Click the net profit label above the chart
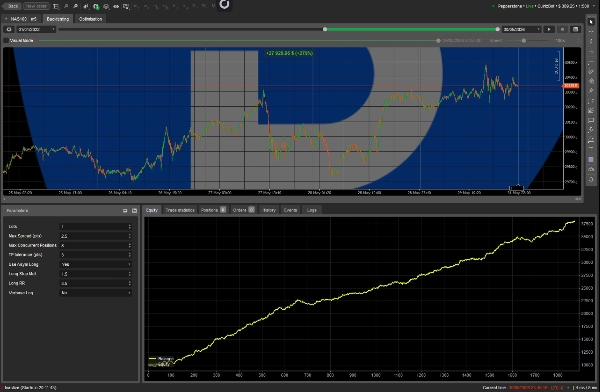600x392 pixels. coord(289,53)
